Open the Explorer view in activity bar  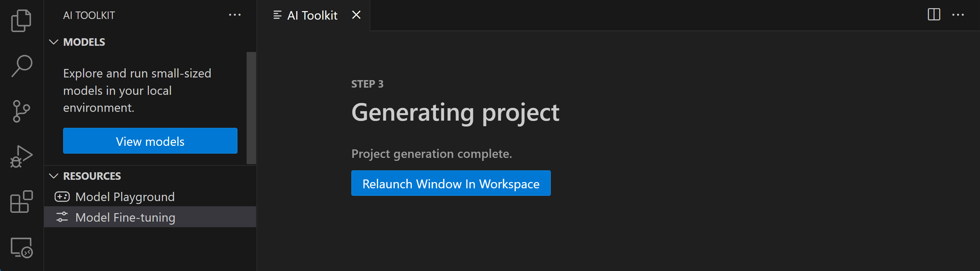click(21, 21)
